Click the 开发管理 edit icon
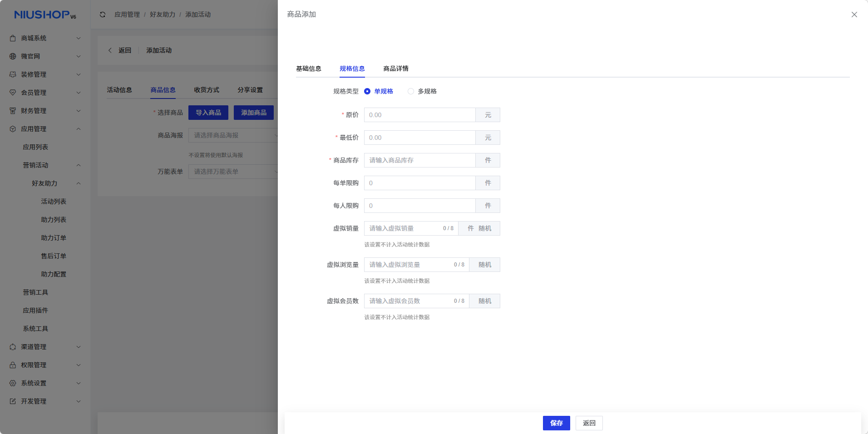This screenshot has height=434, width=868. tap(13, 401)
